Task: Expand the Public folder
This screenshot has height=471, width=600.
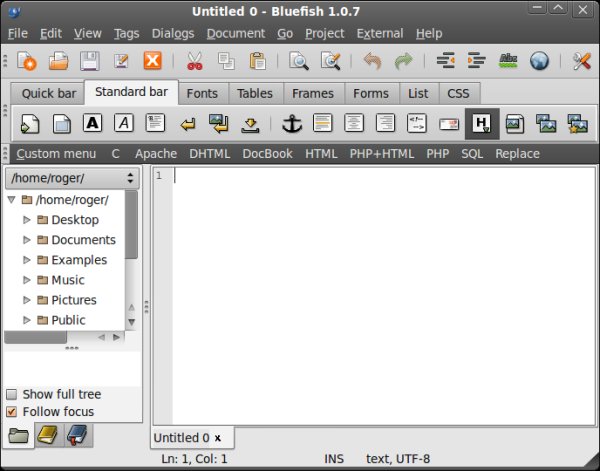Action: coord(27,320)
